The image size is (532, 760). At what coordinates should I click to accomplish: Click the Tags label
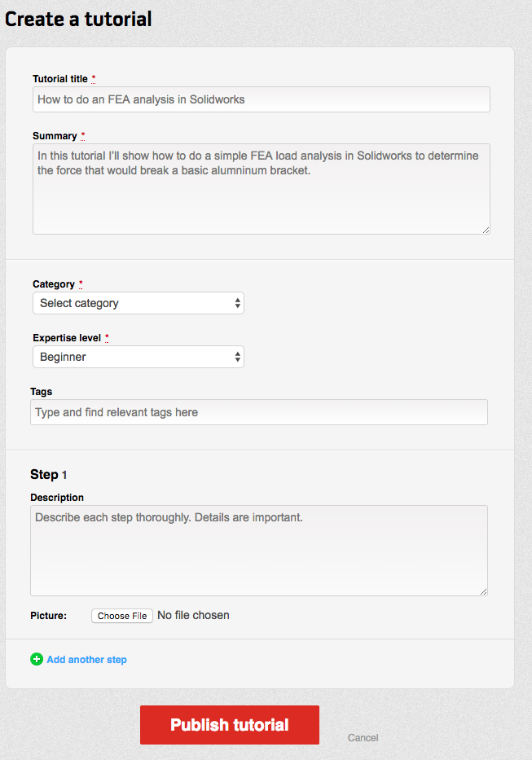pyautogui.click(x=42, y=392)
